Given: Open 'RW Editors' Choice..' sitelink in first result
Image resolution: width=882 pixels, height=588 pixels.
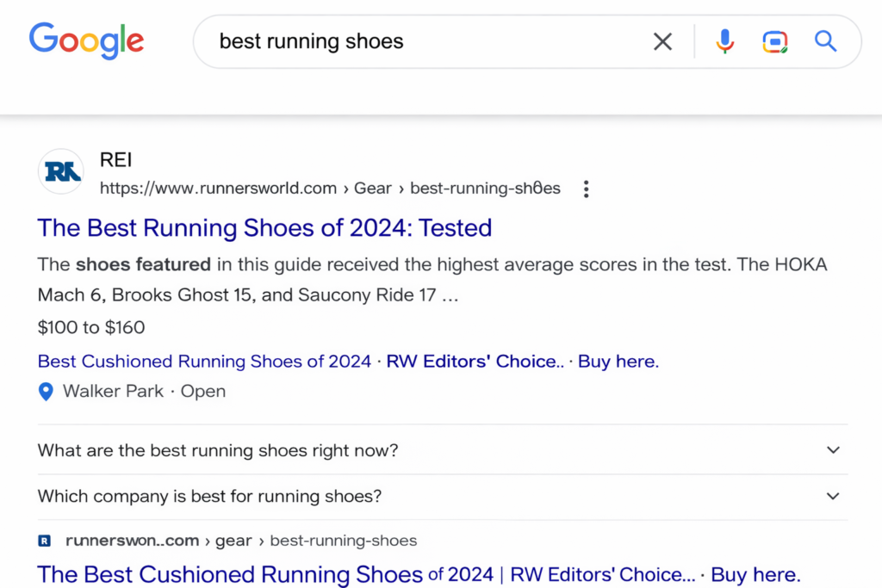Looking at the screenshot, I should [x=475, y=362].
